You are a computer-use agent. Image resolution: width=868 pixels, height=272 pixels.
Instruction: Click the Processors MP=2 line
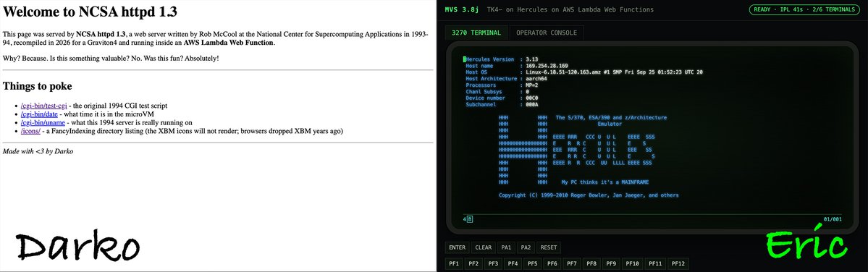(502, 85)
